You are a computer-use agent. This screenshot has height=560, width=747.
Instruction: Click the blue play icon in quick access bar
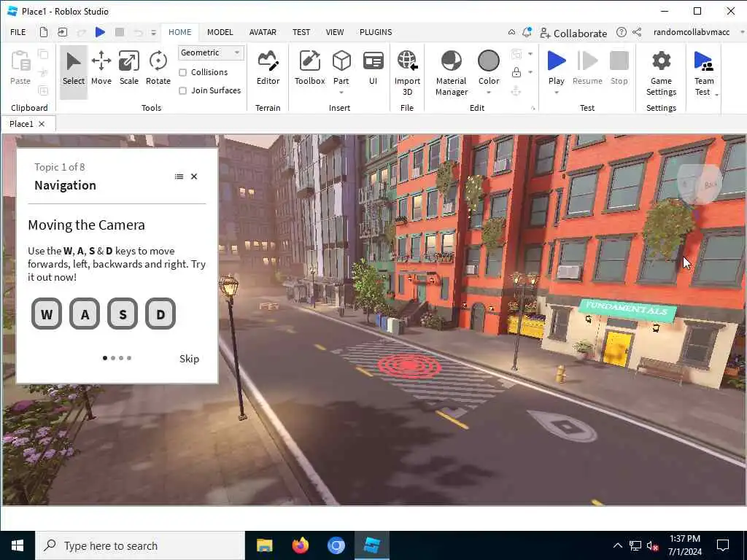coord(100,32)
